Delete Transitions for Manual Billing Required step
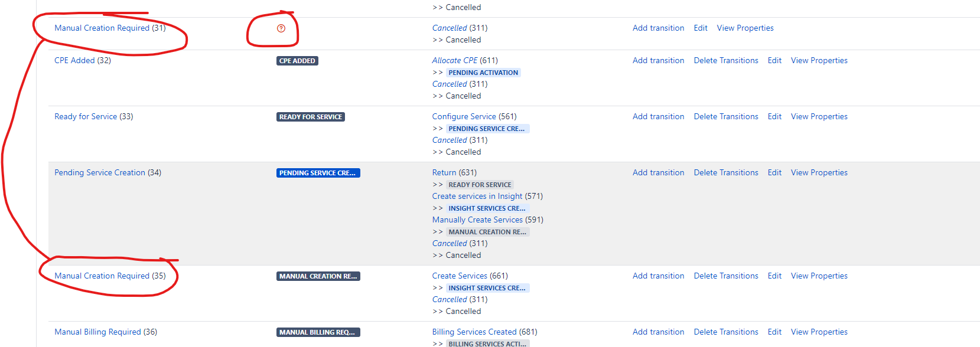Viewport: 980px width, 347px height. click(x=726, y=332)
